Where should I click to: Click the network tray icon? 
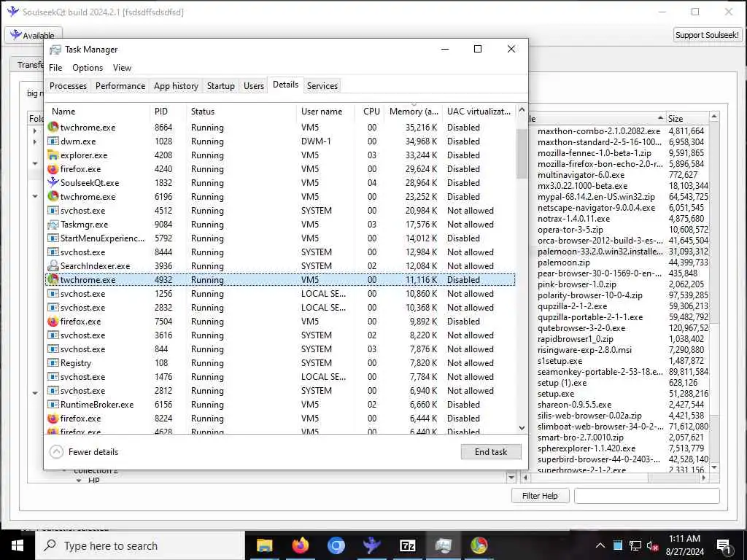(635, 545)
